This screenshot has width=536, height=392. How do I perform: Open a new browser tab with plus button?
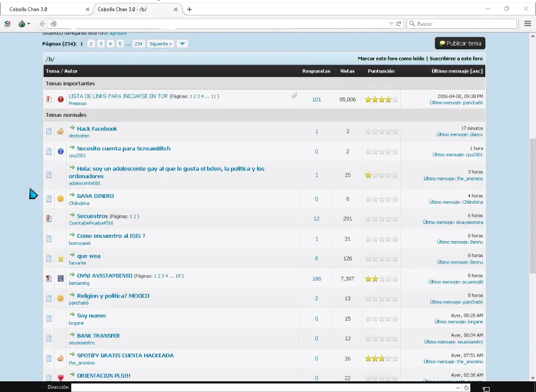click(x=189, y=9)
